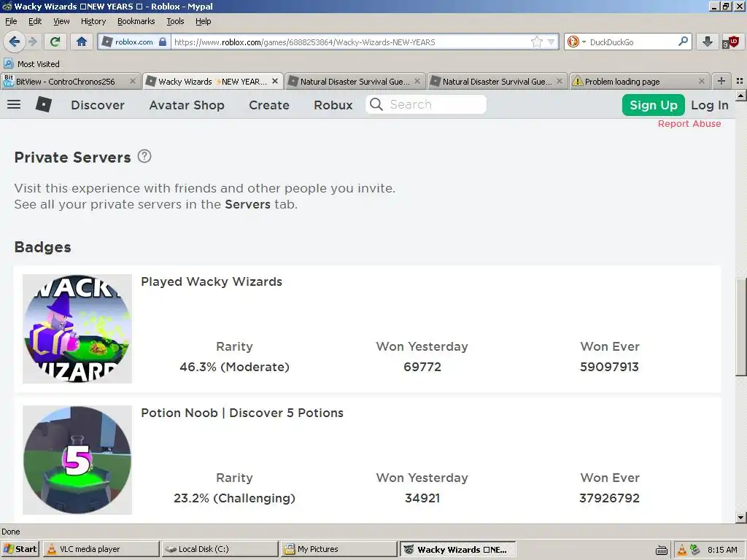Screen dimensions: 747x560
Task: Open the Potion Noob badge thumbnail
Action: pos(77,460)
